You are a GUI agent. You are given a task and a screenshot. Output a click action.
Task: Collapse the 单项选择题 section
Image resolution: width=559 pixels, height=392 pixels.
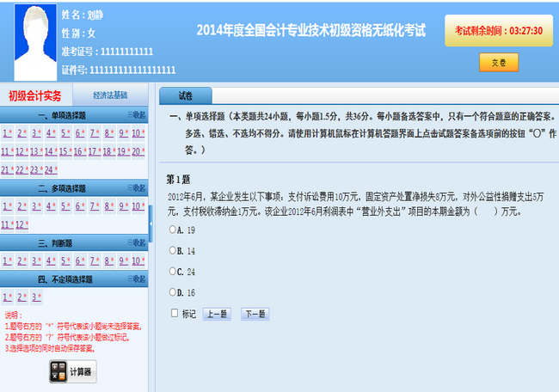[x=136, y=114]
